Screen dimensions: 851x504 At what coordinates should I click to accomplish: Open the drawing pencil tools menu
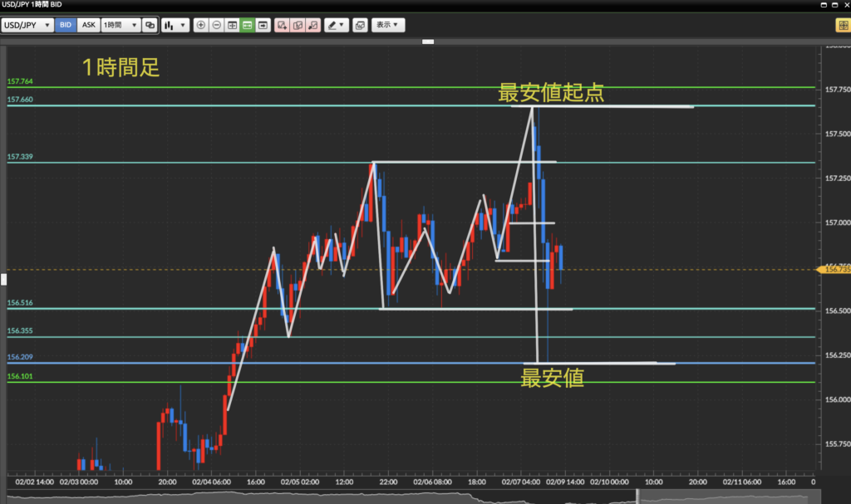click(x=336, y=26)
